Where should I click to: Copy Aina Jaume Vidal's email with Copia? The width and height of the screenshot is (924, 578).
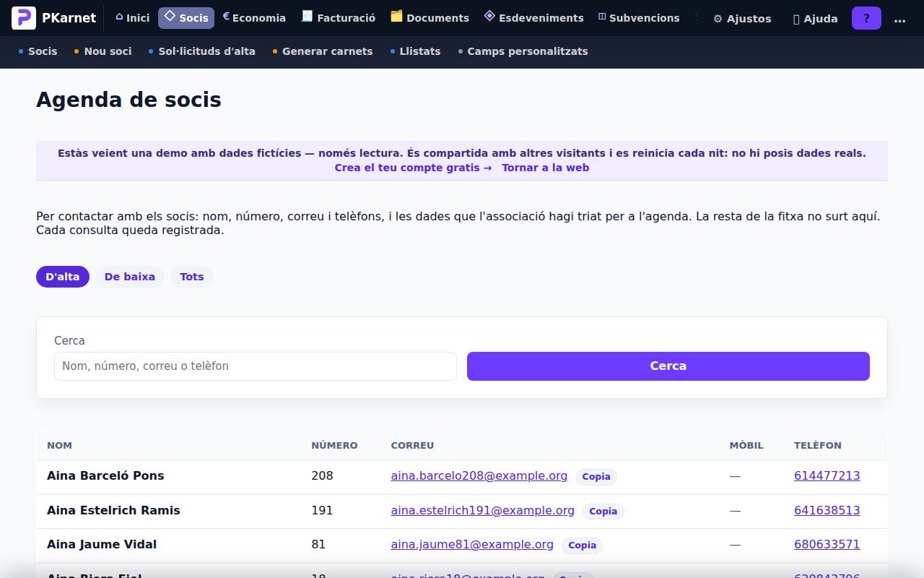pyautogui.click(x=583, y=545)
